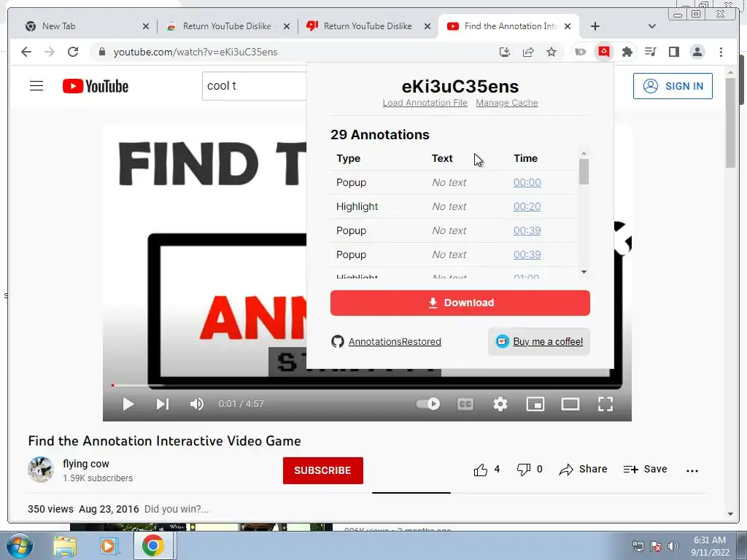This screenshot has height=560, width=747.
Task: Click the system tray volume icon
Action: click(673, 545)
